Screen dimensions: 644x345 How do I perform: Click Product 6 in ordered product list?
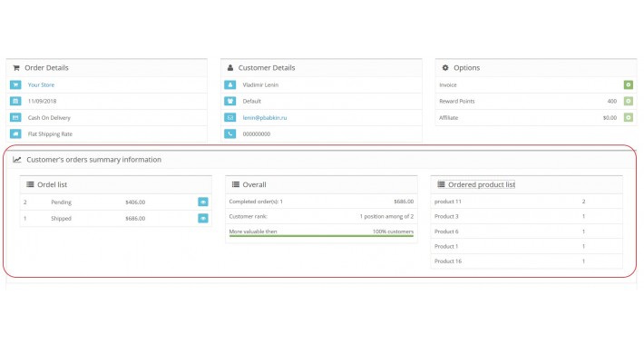tap(446, 232)
